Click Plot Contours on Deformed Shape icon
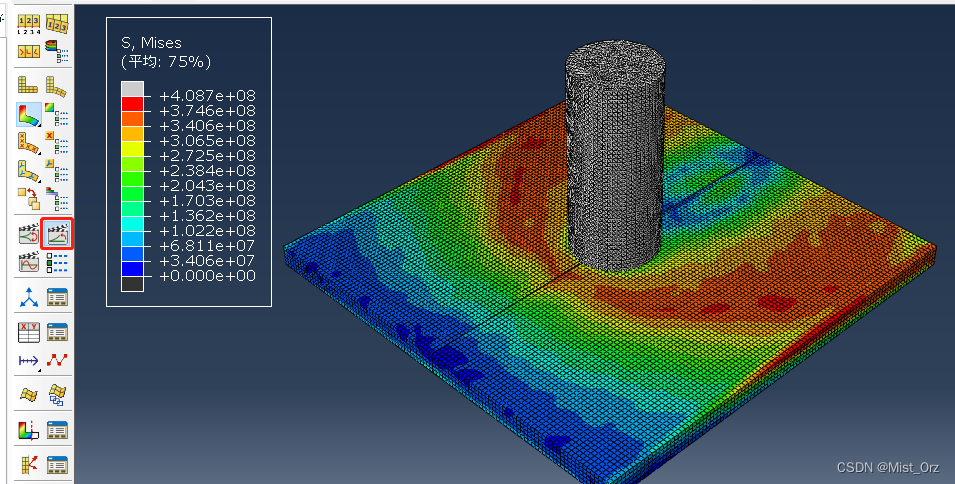955x484 pixels. pos(28,115)
